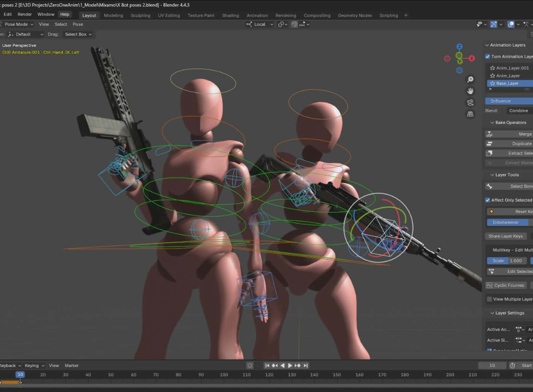Open the Local transform orientation dropdown
The image size is (533, 392).
(260, 25)
